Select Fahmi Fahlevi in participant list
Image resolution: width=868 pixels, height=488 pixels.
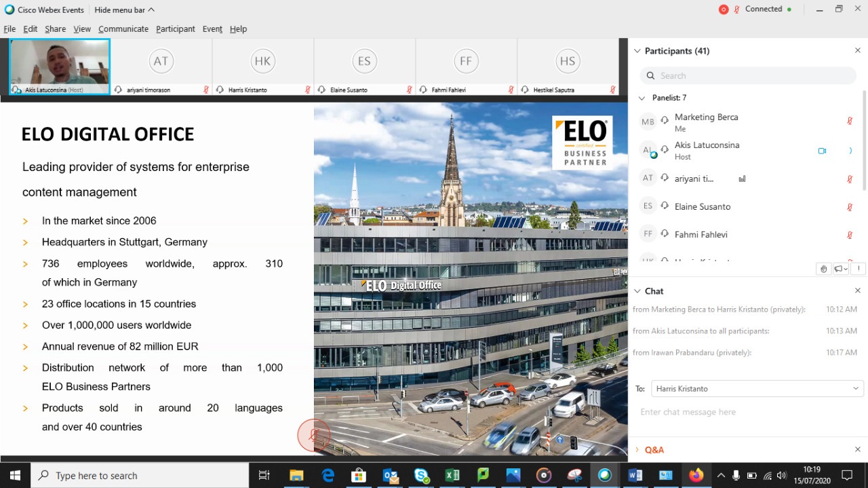click(746, 234)
